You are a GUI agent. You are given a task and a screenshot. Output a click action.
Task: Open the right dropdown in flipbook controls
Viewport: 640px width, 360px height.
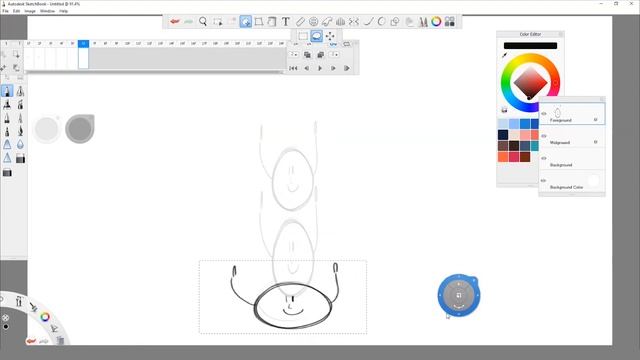334,54
